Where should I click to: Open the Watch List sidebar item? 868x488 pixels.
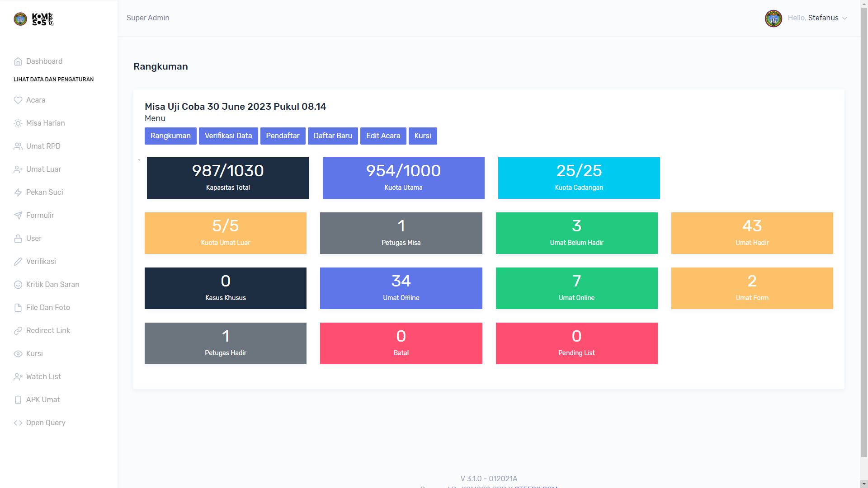[x=43, y=377]
